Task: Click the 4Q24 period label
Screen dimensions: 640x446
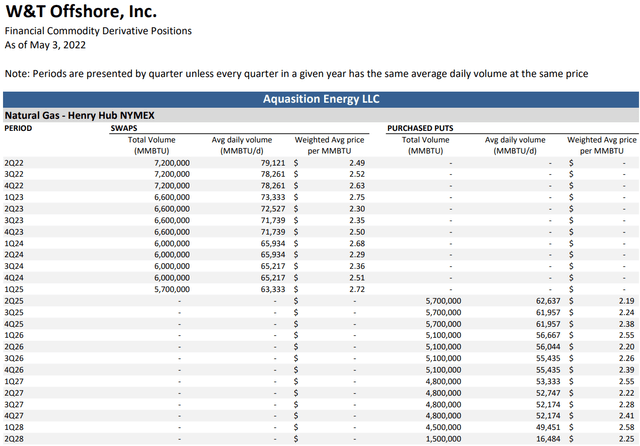Action: click(x=14, y=277)
